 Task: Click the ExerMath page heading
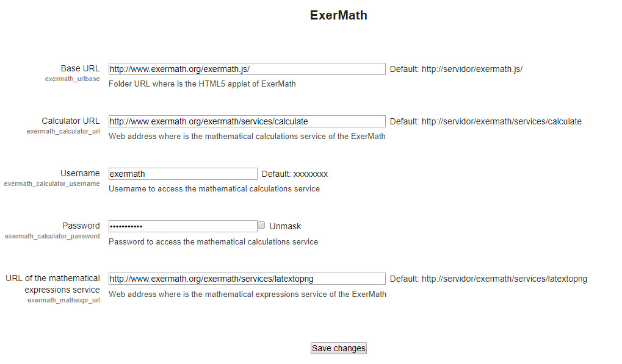coord(338,15)
